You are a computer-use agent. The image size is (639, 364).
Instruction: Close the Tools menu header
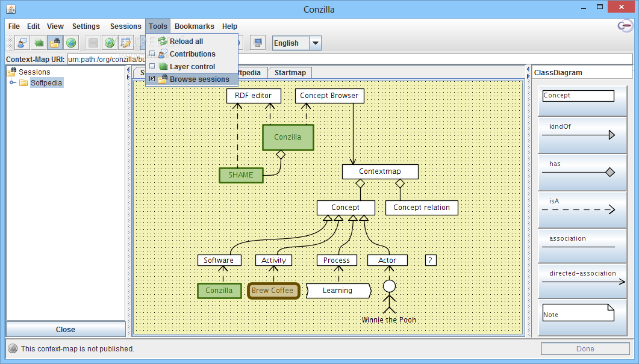click(158, 26)
